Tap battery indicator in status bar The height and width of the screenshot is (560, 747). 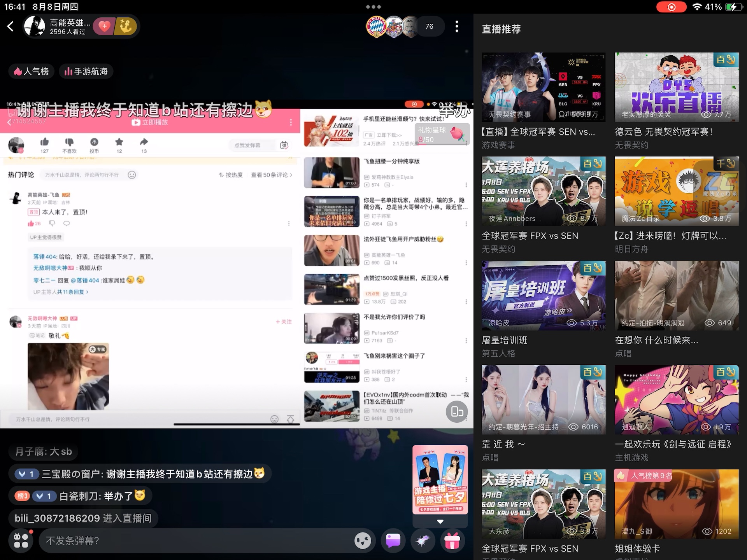tap(733, 7)
